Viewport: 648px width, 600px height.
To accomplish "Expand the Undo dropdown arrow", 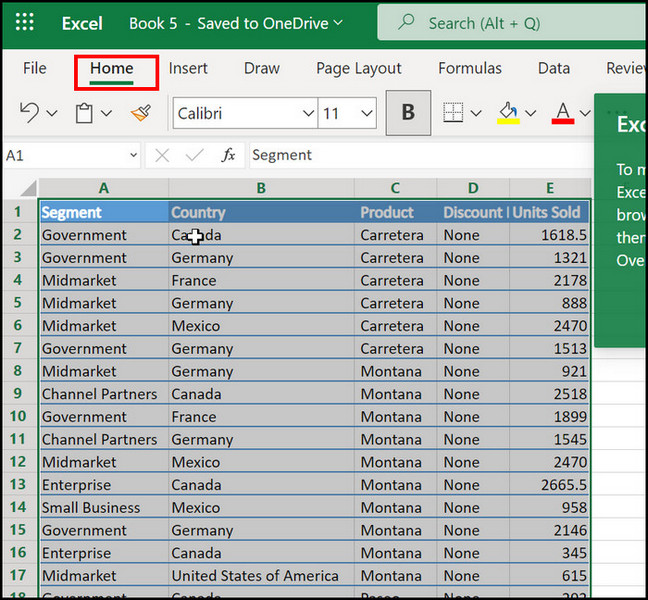I will coord(52,113).
